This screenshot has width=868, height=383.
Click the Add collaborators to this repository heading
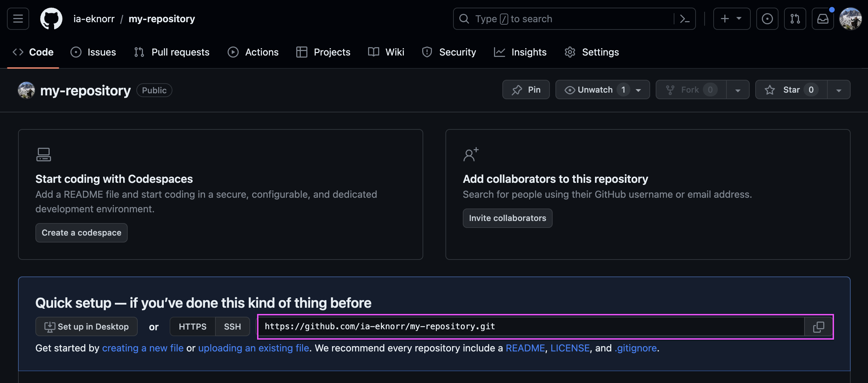coord(555,179)
